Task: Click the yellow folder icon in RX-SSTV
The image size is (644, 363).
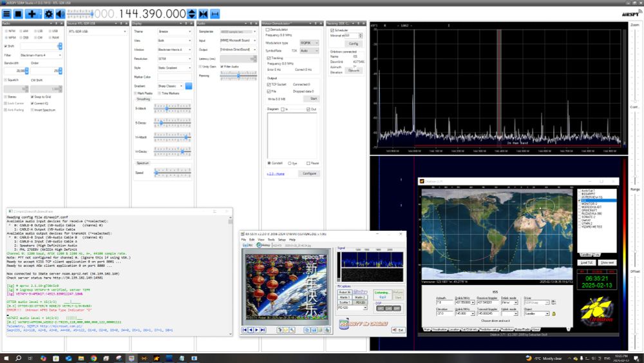Action: coord(286,329)
